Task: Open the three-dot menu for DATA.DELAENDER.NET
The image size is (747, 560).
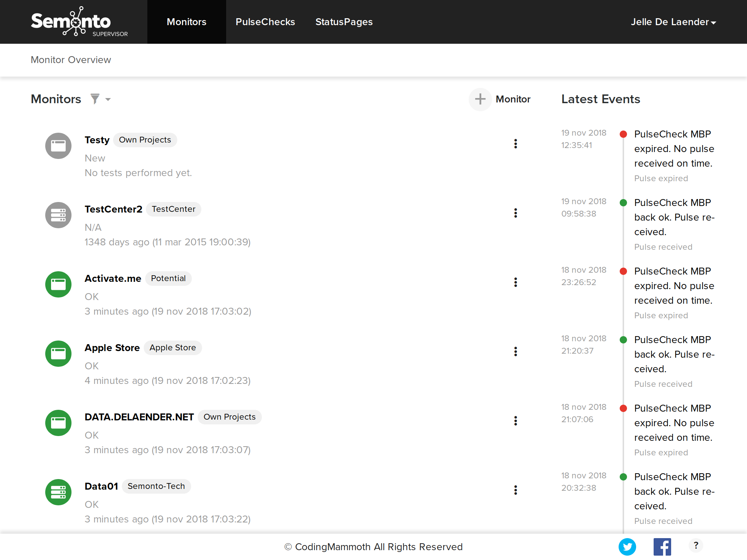Action: (515, 421)
